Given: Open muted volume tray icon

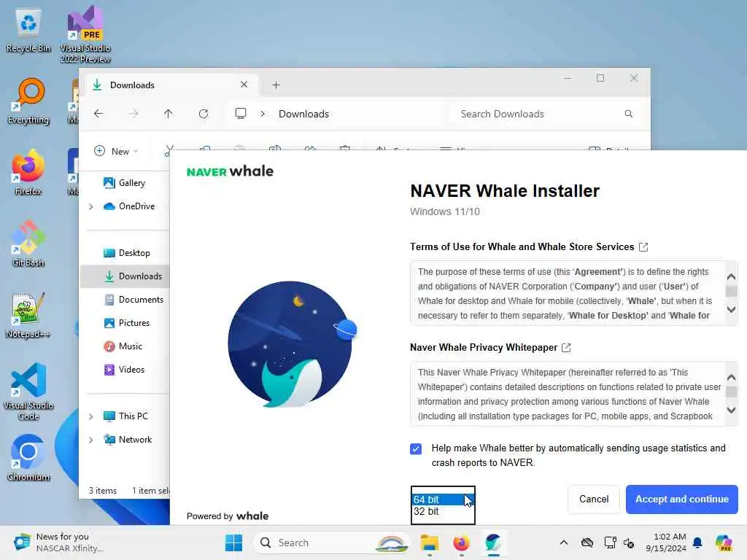Looking at the screenshot, I should tap(628, 542).
